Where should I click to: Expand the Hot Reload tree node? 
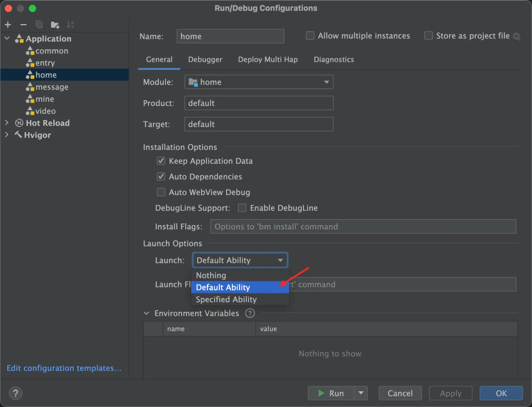coord(6,123)
